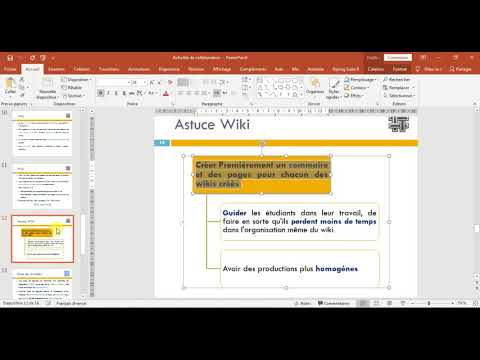This screenshot has width=480, height=360.
Task: Click Rechercher in Édition group
Action: (397, 80)
